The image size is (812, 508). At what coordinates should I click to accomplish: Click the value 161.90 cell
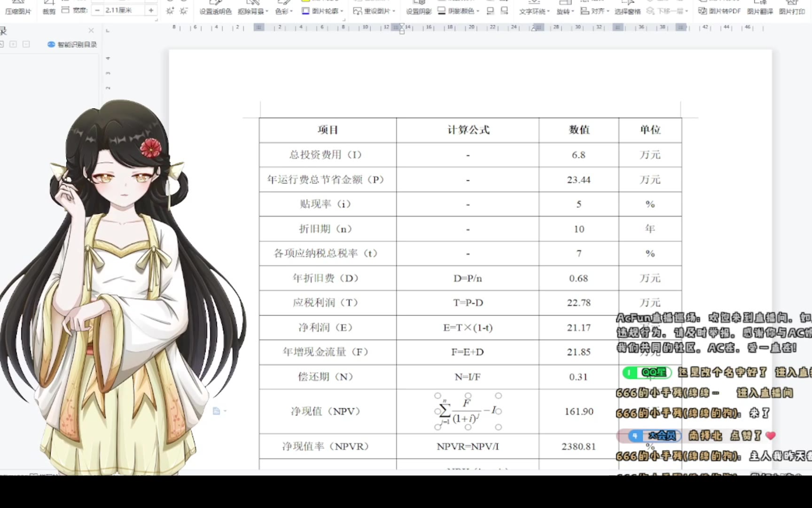click(579, 412)
